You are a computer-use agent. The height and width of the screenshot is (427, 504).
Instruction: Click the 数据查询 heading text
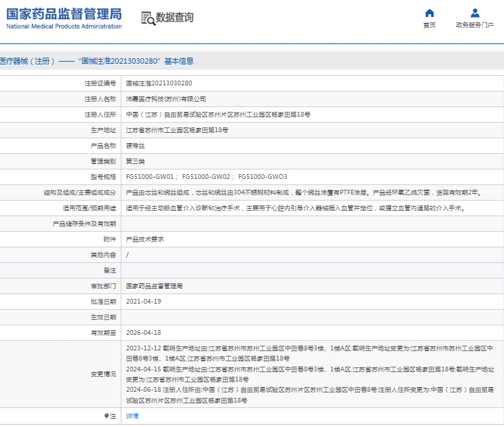click(x=174, y=18)
